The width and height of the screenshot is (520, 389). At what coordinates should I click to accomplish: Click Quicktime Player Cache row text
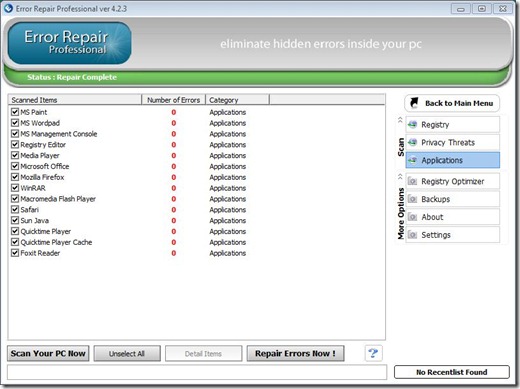pos(56,242)
